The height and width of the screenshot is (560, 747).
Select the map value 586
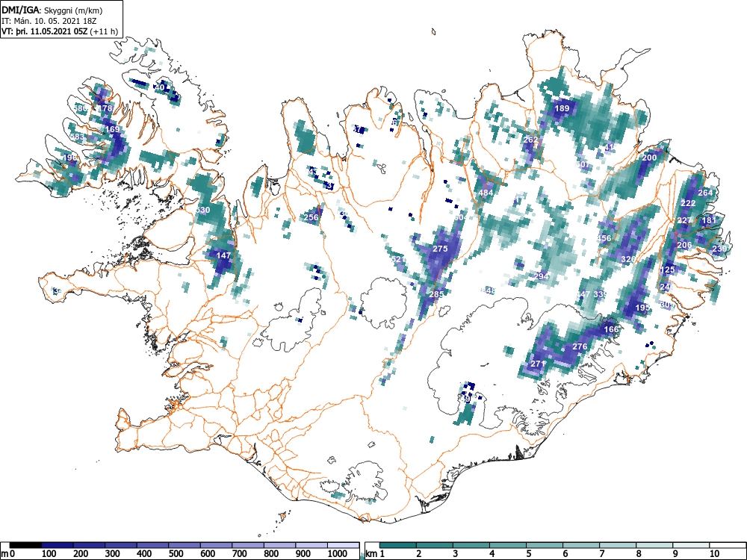pyautogui.click(x=80, y=108)
